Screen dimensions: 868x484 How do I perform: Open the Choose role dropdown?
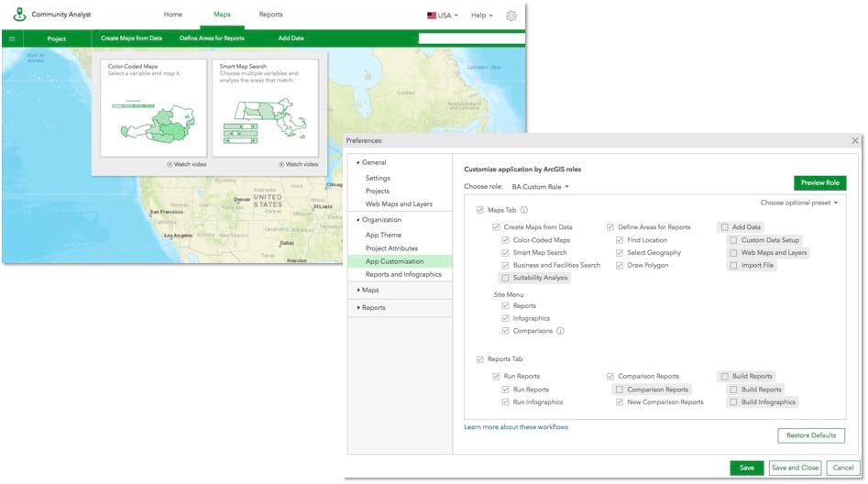tap(540, 187)
